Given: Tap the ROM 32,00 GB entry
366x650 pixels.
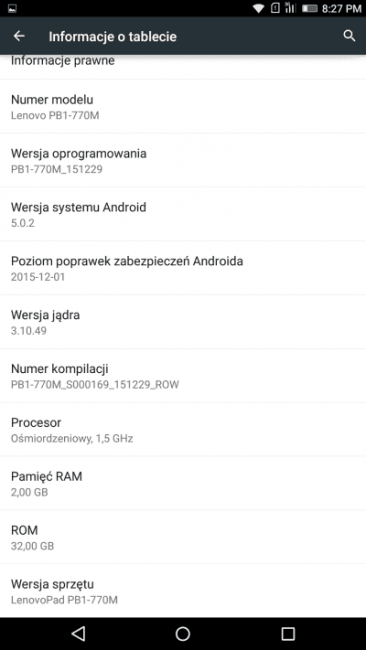Looking at the screenshot, I should 183,537.
